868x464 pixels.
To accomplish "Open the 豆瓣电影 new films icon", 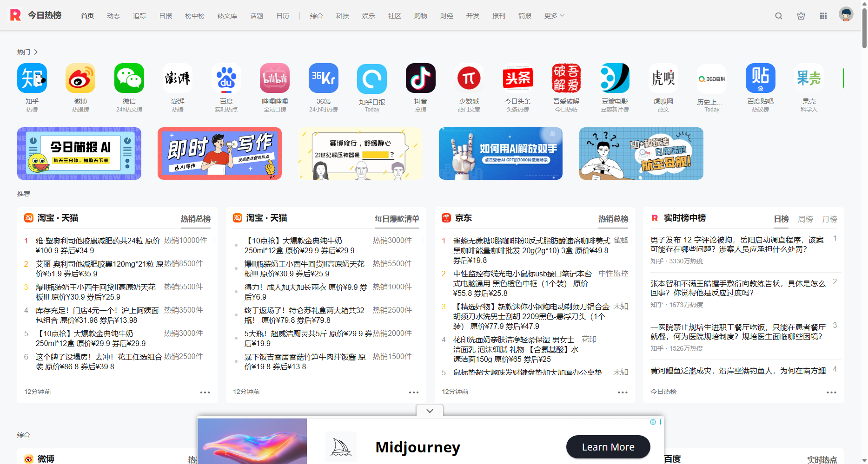I will pyautogui.click(x=615, y=78).
